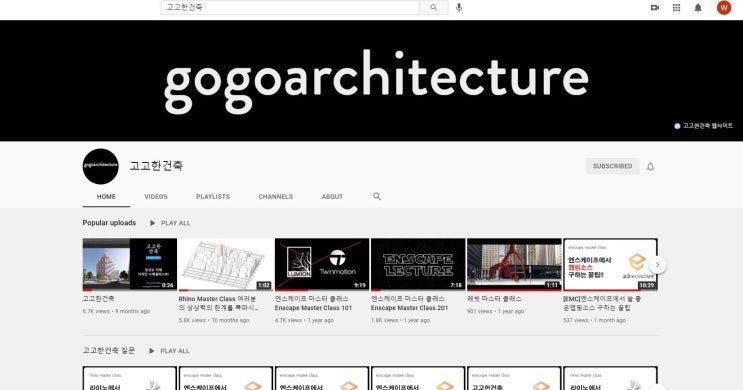Open the create video camera icon
This screenshot has width=743, height=390.
(x=655, y=8)
